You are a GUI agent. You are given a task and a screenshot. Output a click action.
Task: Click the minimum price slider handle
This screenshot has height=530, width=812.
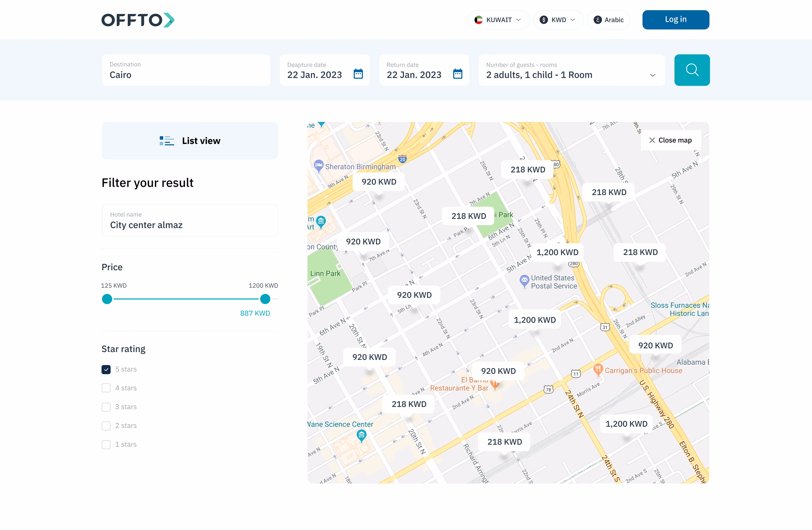(107, 299)
